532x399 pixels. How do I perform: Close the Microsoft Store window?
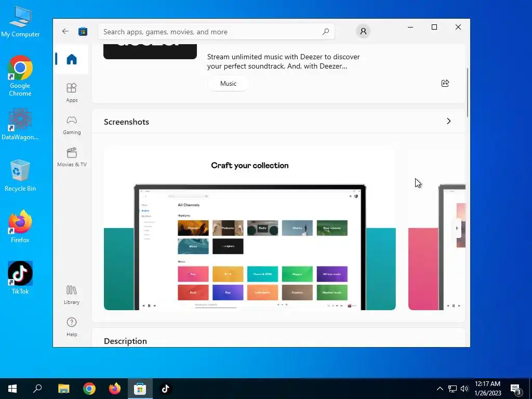pos(458,27)
